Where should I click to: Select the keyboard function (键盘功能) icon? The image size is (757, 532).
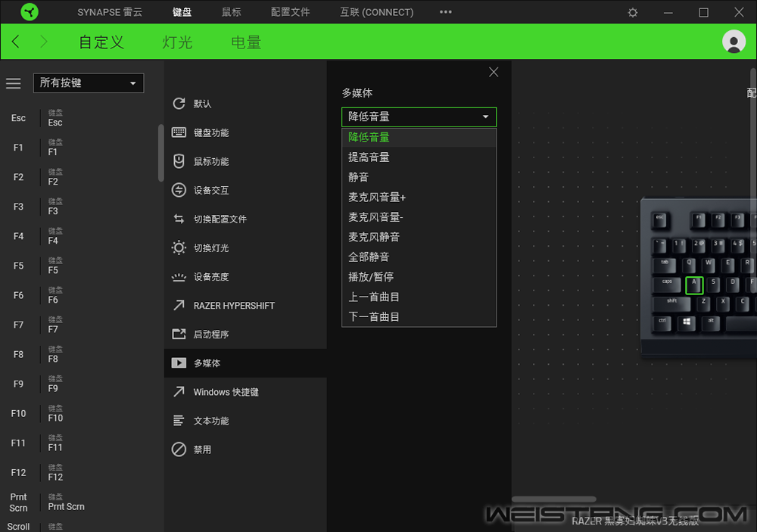click(179, 132)
